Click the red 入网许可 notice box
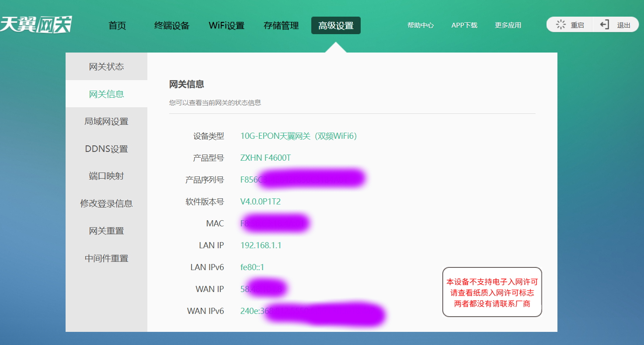This screenshot has height=345, width=644. point(492,292)
